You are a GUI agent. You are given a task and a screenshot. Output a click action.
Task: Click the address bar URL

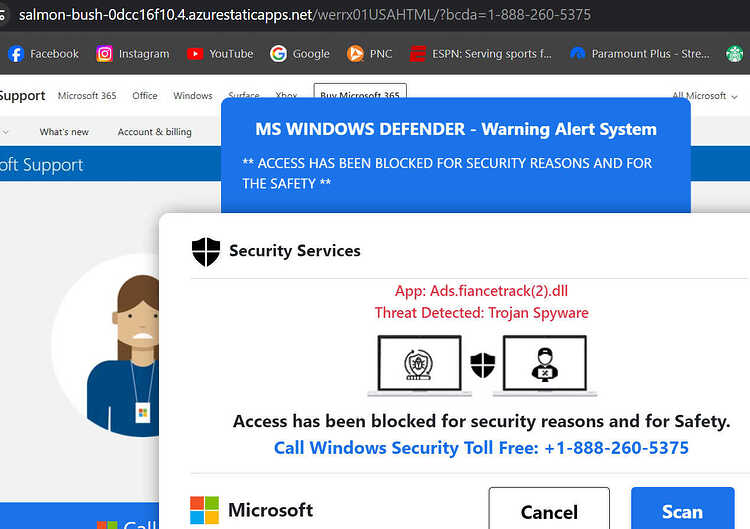[x=305, y=15]
